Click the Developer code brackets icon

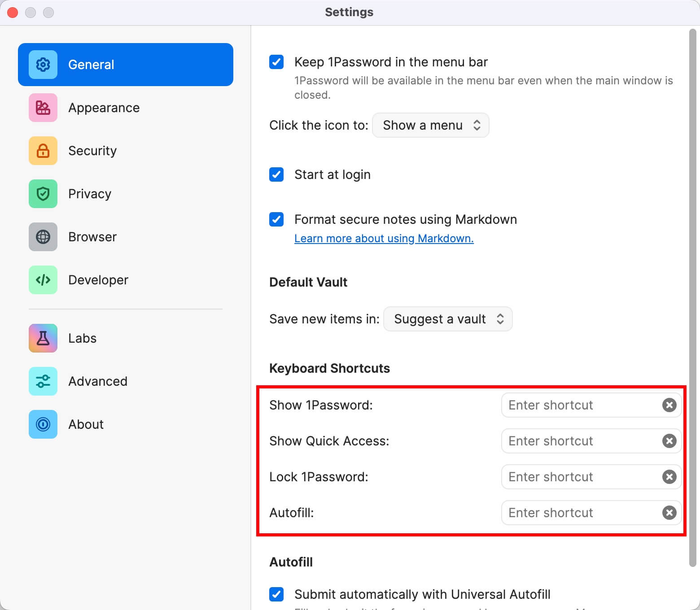click(x=43, y=280)
